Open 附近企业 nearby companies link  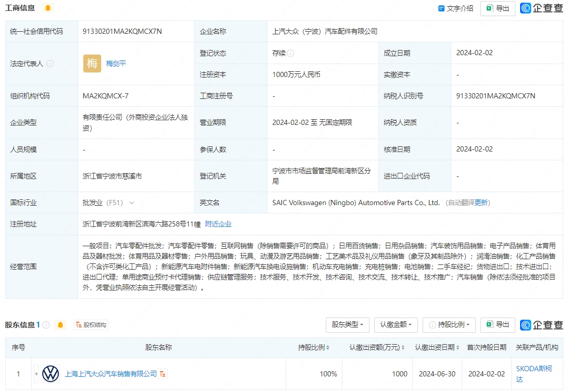pos(218,224)
